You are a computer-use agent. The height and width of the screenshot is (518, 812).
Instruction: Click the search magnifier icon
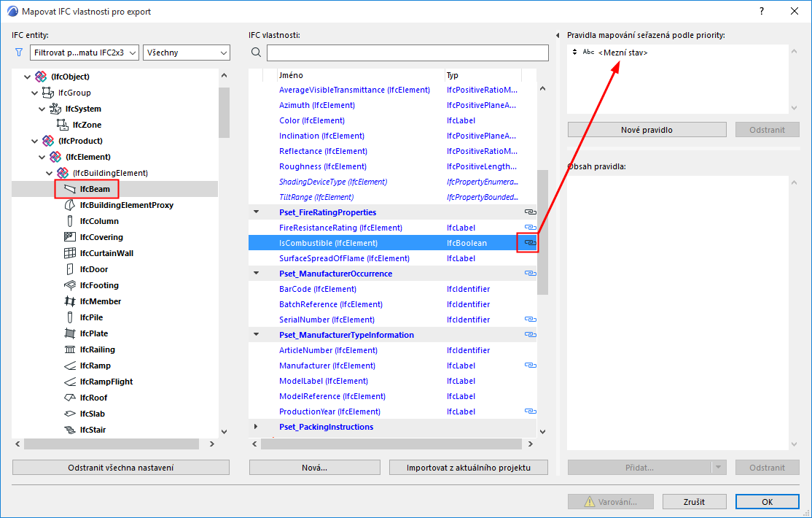pos(256,53)
